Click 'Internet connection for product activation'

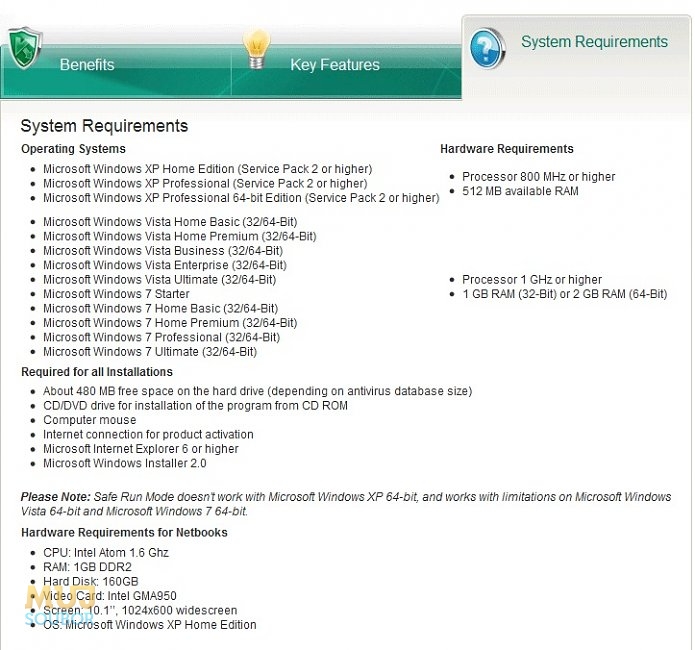(148, 435)
